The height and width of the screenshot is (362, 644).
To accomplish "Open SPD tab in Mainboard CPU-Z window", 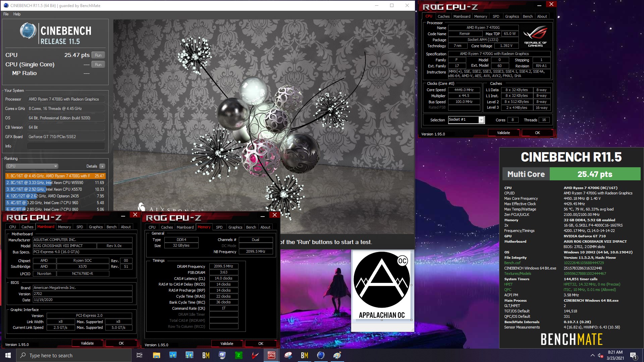I will click(x=80, y=227).
